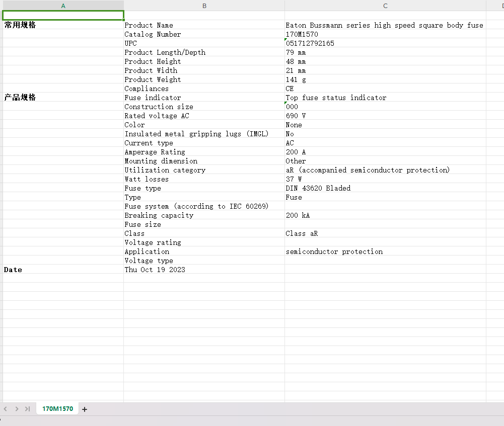The image size is (504, 426).
Task: Select column B header
Action: tap(204, 6)
